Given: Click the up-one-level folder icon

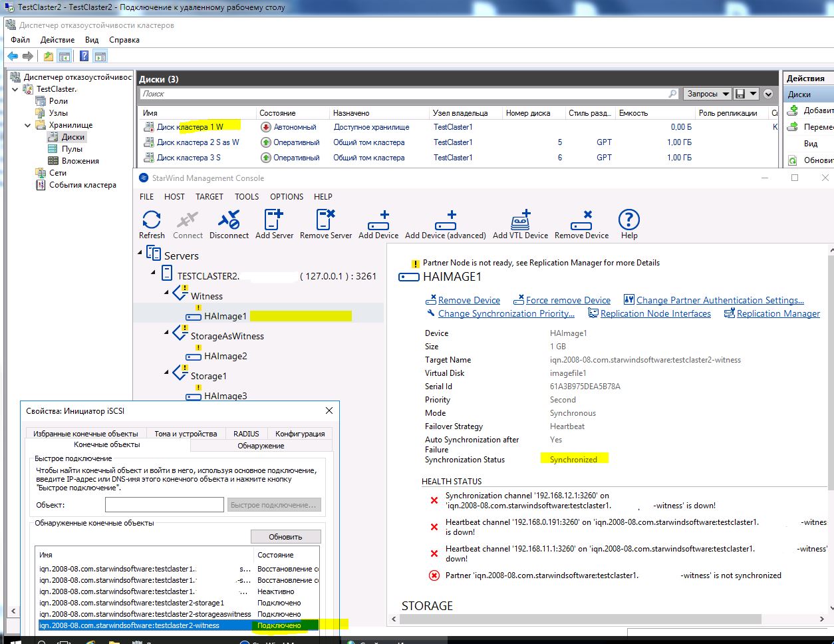Looking at the screenshot, I should click(x=49, y=57).
